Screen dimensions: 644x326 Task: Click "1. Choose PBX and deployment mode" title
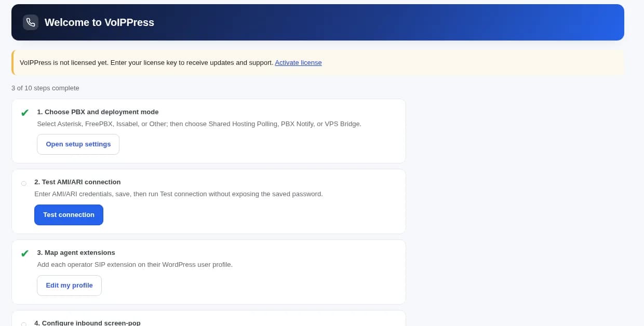tap(98, 112)
